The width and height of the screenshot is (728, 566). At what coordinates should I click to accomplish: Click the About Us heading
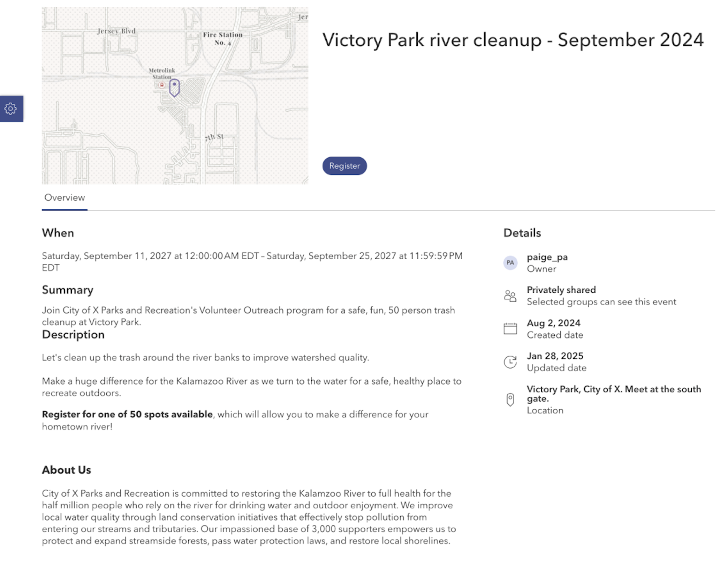66,470
